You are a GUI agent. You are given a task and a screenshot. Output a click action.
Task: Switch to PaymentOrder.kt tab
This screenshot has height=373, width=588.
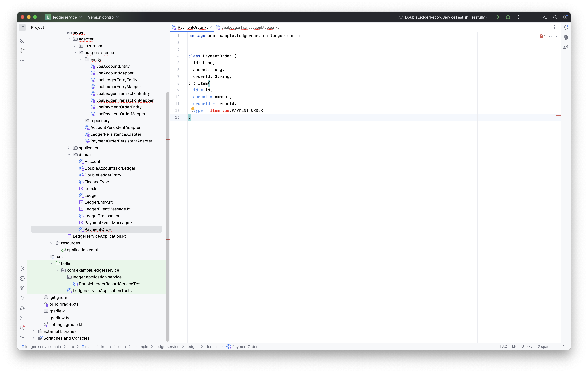(192, 27)
